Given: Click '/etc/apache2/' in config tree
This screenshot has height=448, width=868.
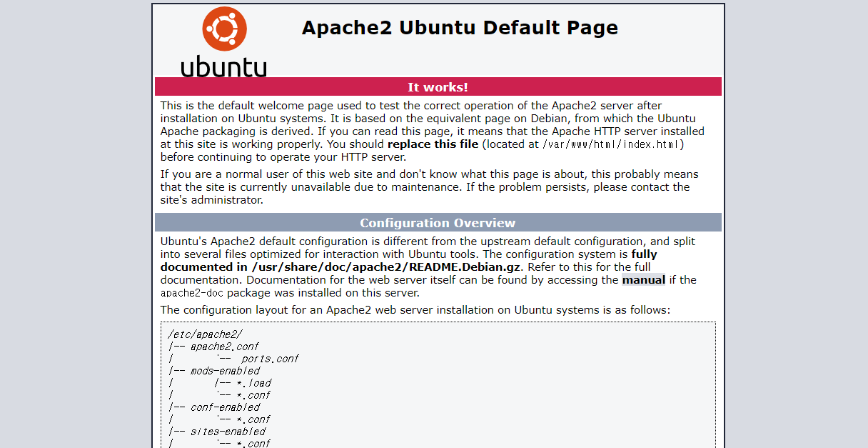Looking at the screenshot, I should click(x=206, y=334).
